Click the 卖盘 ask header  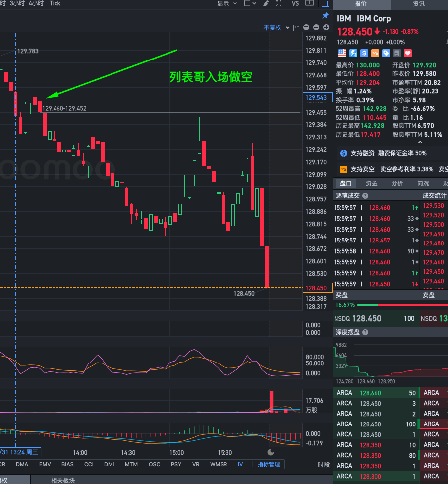point(429,295)
